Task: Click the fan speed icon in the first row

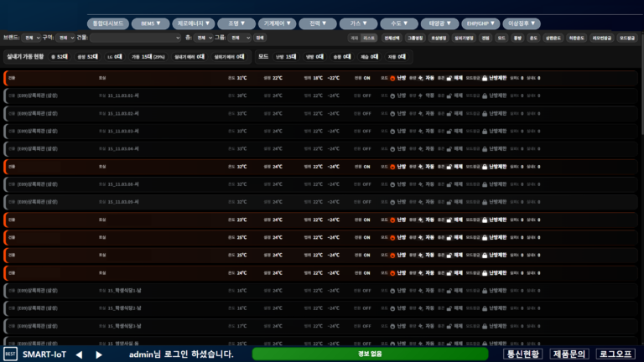Action: (420, 78)
